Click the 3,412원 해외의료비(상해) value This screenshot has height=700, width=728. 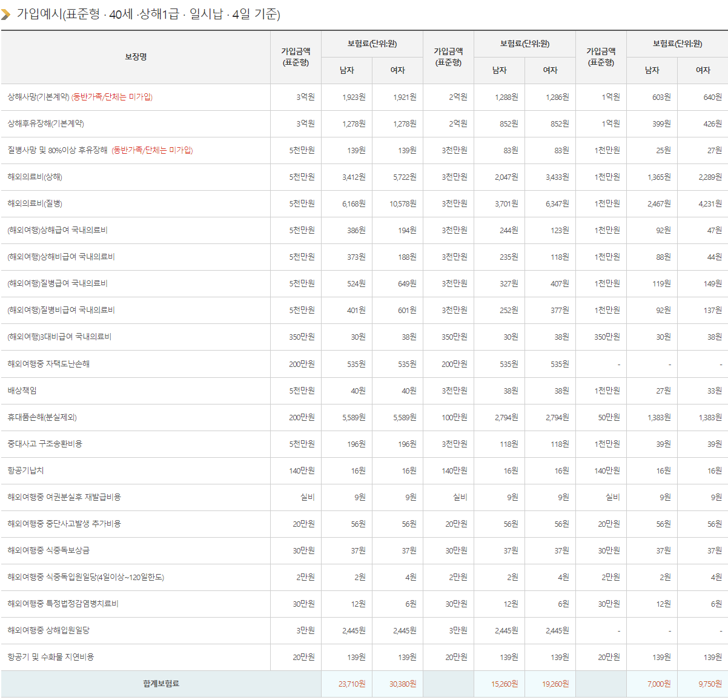tap(354, 177)
